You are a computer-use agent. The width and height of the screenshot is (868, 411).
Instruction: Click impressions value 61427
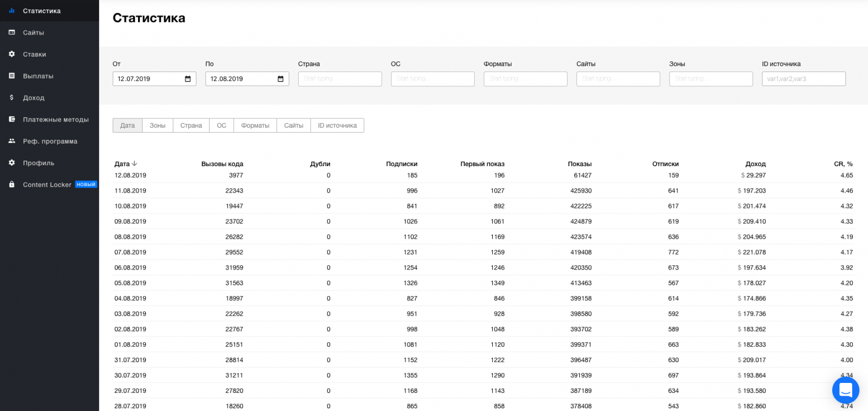pyautogui.click(x=583, y=176)
